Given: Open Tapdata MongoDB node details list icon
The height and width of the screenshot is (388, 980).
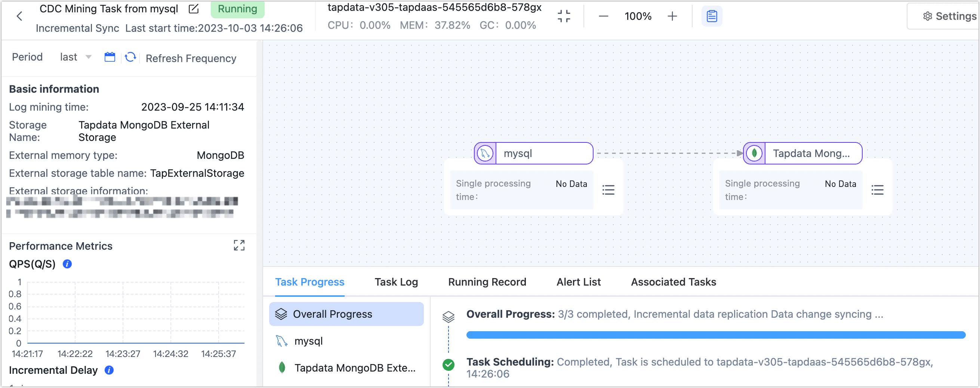Looking at the screenshot, I should [877, 190].
